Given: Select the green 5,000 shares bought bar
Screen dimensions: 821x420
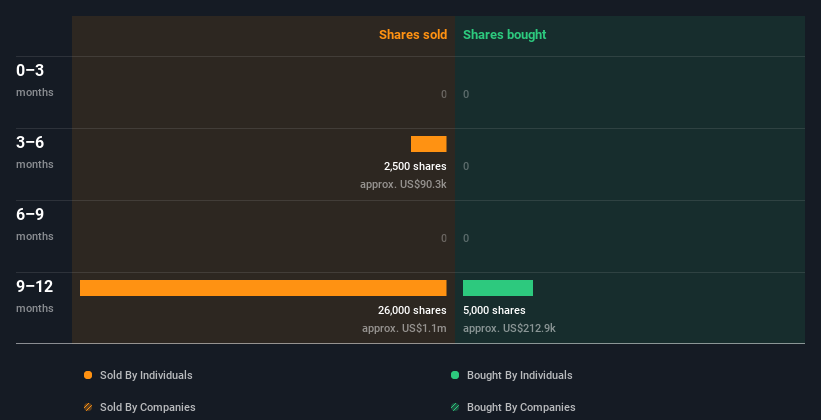Looking at the screenshot, I should pyautogui.click(x=498, y=288).
